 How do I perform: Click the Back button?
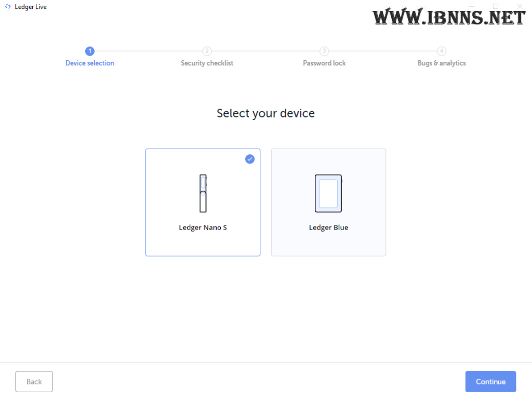[34, 382]
